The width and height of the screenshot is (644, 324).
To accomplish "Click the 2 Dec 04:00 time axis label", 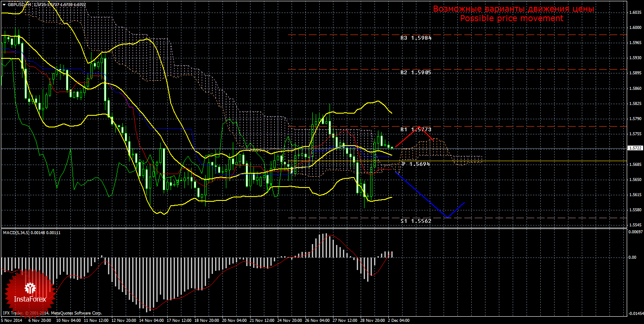I will [399, 321].
